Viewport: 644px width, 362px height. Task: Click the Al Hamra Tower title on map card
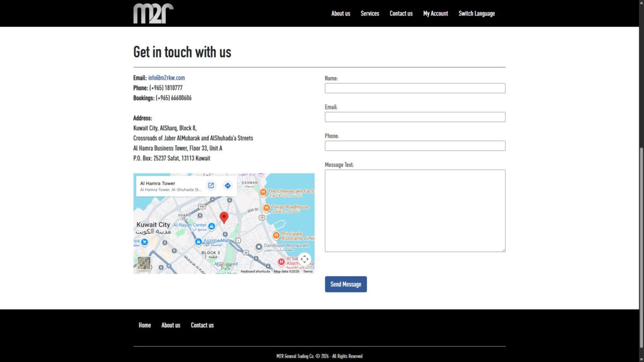point(158,183)
